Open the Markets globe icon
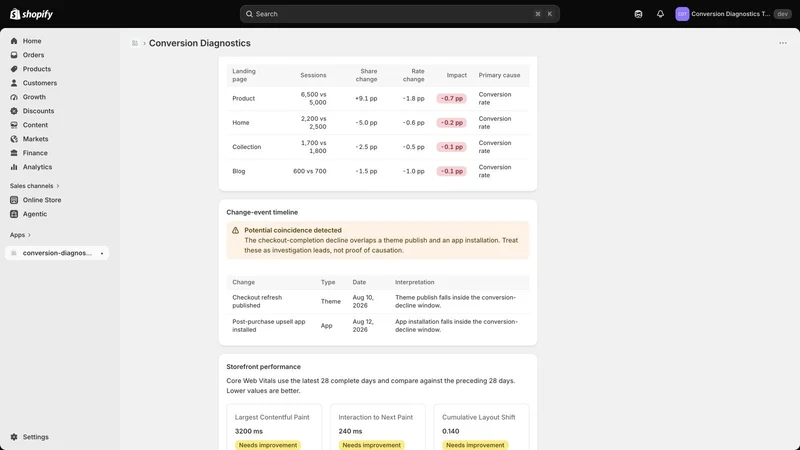This screenshot has width=800, height=450. click(x=14, y=139)
